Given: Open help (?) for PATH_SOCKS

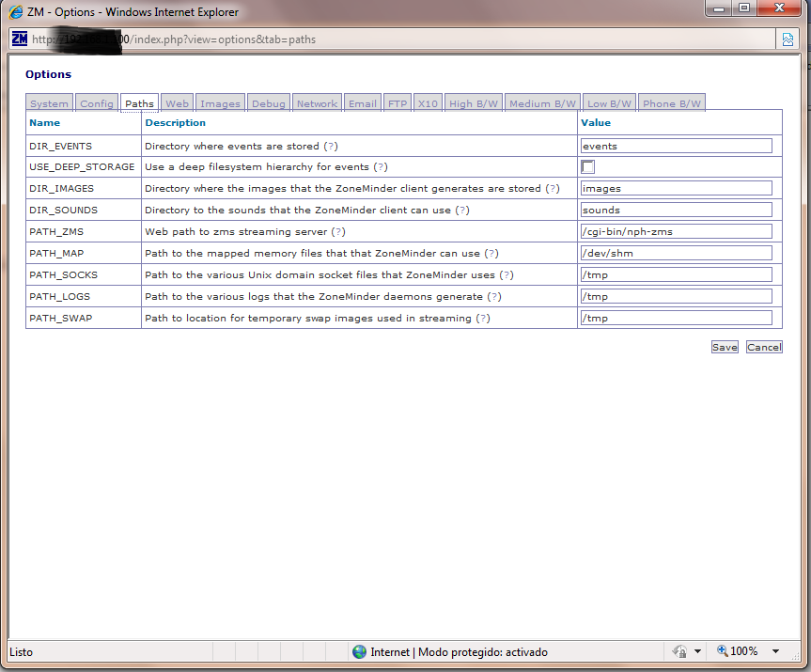Looking at the screenshot, I should tap(507, 274).
